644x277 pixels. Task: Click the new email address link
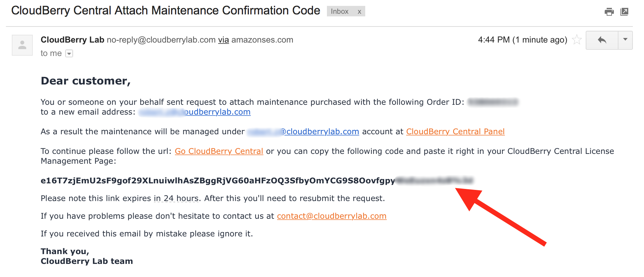[x=195, y=112]
